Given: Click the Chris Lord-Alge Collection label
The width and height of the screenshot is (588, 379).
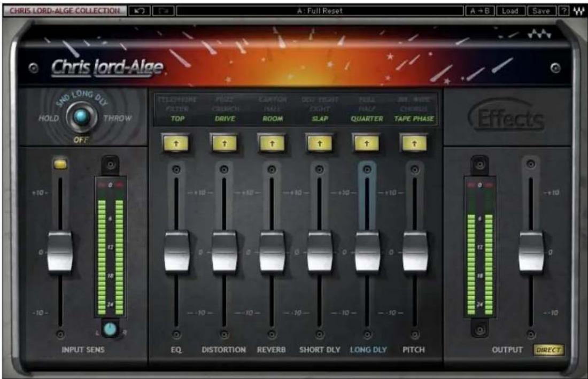Looking at the screenshot, I should click(65, 11).
